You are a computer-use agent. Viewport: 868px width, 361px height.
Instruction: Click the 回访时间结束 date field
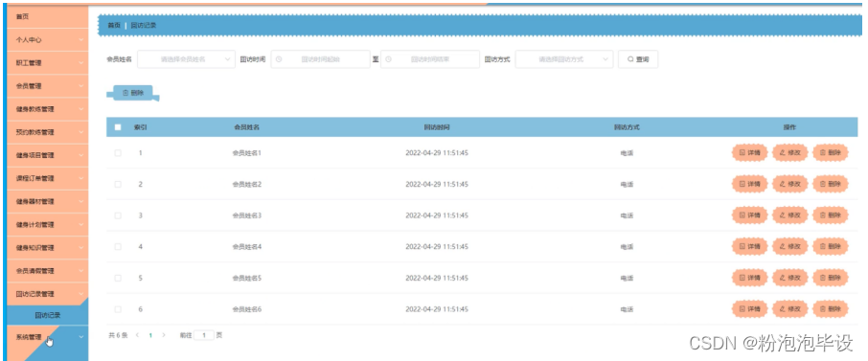[x=430, y=59]
